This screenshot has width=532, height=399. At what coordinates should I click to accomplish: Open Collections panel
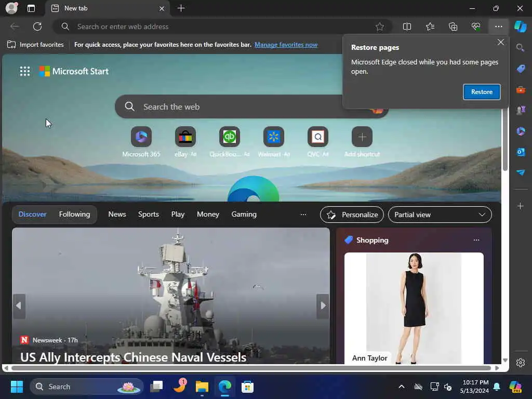(x=453, y=26)
